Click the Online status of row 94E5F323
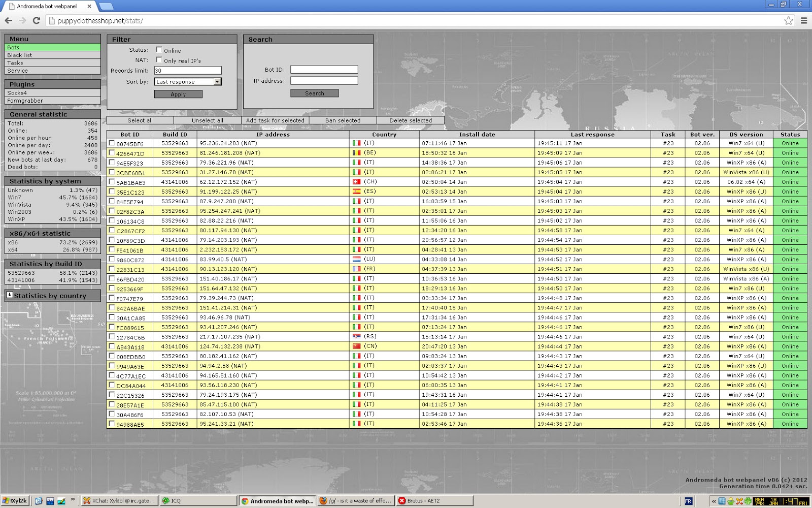Screen dimensions: 812x508 (790, 163)
